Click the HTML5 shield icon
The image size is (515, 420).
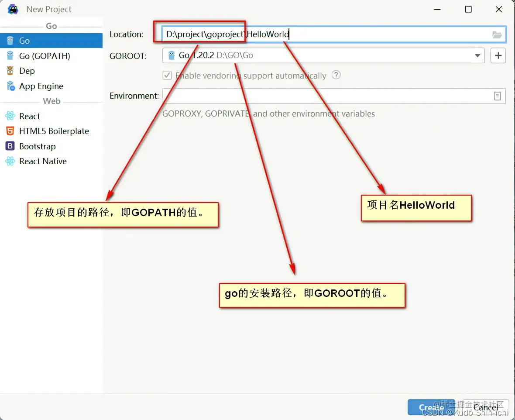(10, 131)
